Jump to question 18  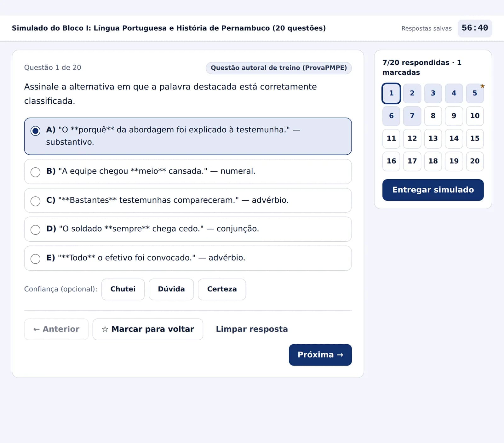(433, 161)
